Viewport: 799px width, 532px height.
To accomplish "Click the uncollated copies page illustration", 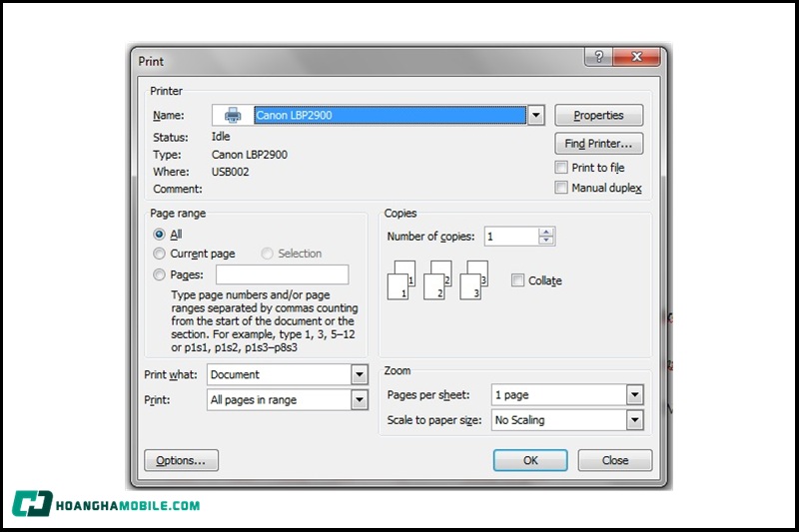I will [x=437, y=280].
